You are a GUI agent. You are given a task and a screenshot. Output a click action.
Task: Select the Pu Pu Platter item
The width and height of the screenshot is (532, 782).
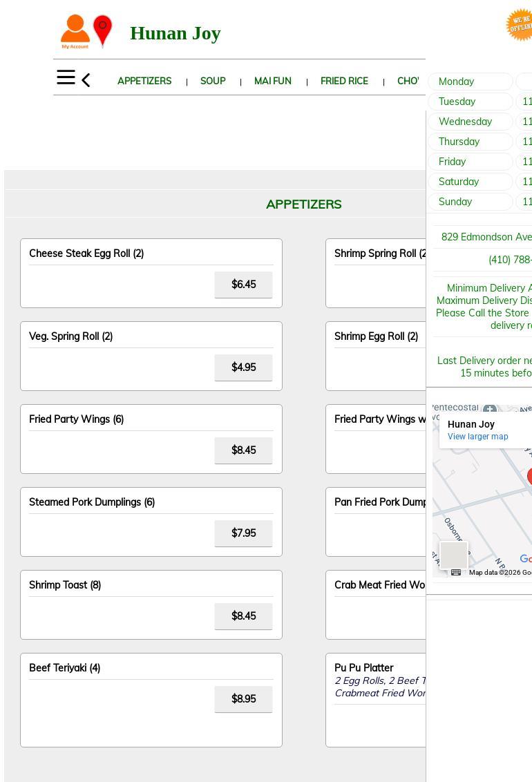[364, 667]
